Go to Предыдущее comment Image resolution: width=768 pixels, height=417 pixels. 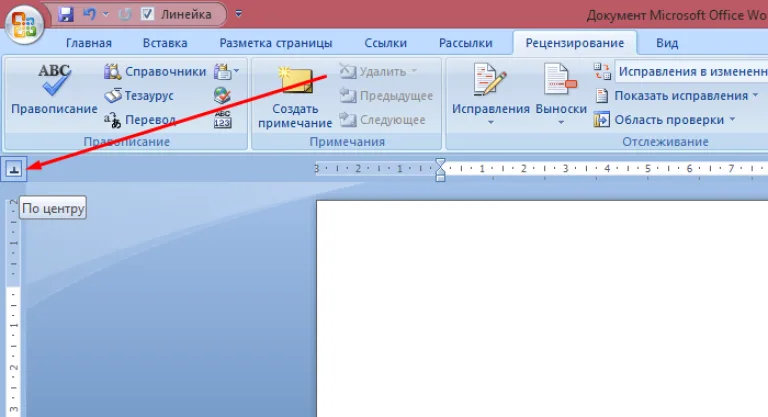[x=386, y=96]
